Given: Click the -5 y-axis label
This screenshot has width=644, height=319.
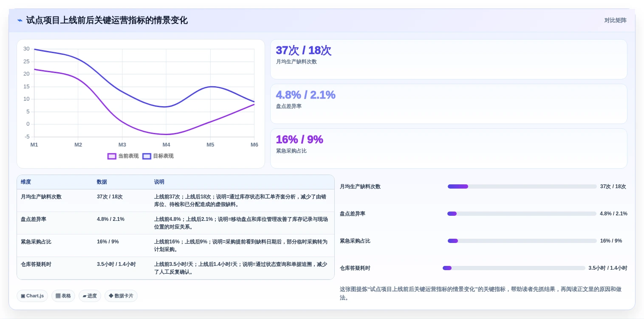Looking at the screenshot, I should coord(27,137).
